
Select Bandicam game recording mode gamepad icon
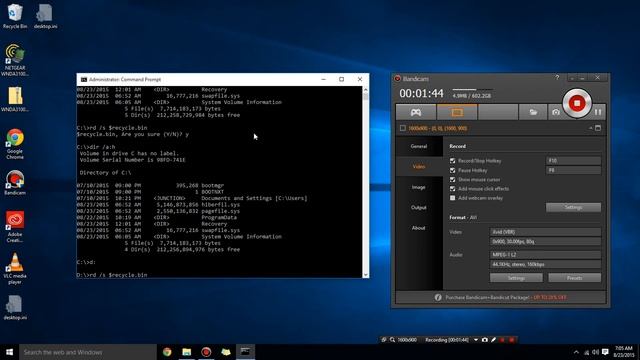pos(416,112)
